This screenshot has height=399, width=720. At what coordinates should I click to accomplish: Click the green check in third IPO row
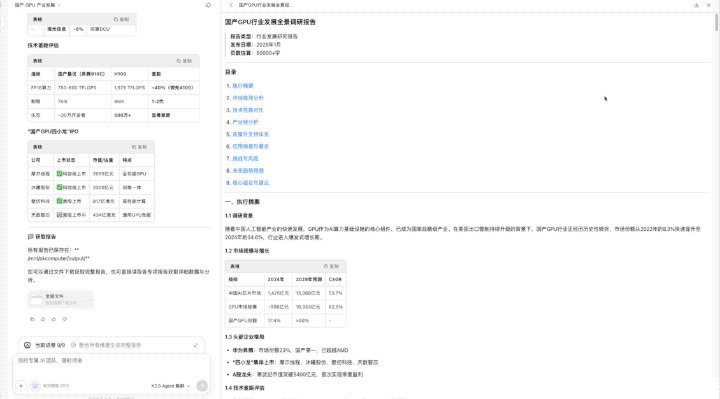pyautogui.click(x=59, y=201)
